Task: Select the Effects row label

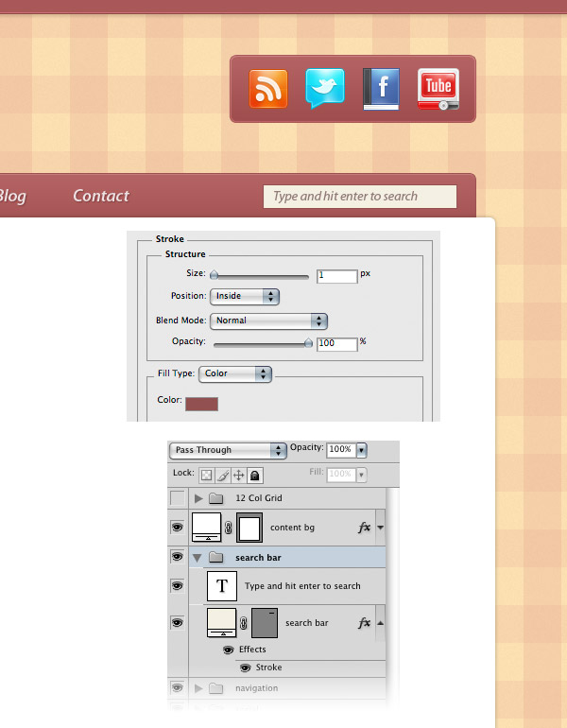Action: pos(252,650)
